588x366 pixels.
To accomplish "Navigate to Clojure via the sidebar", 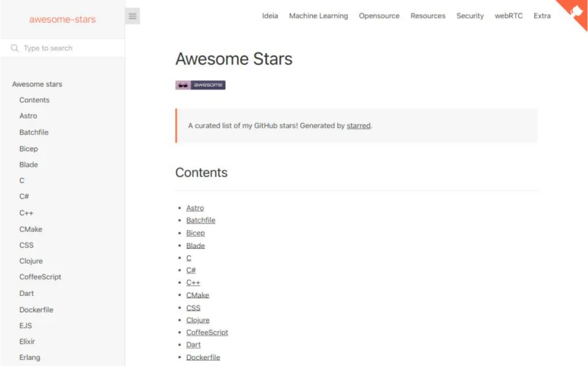I will click(x=31, y=261).
